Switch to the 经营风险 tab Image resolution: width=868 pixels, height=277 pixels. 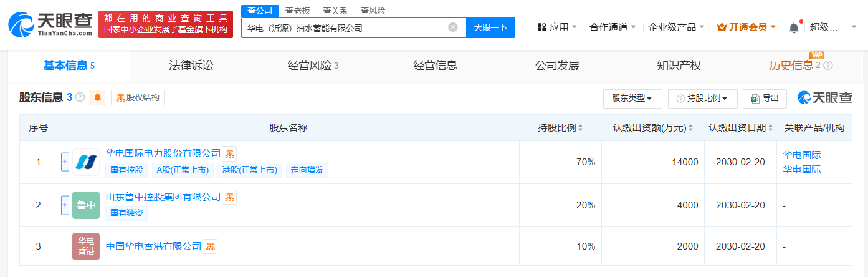tap(313, 66)
